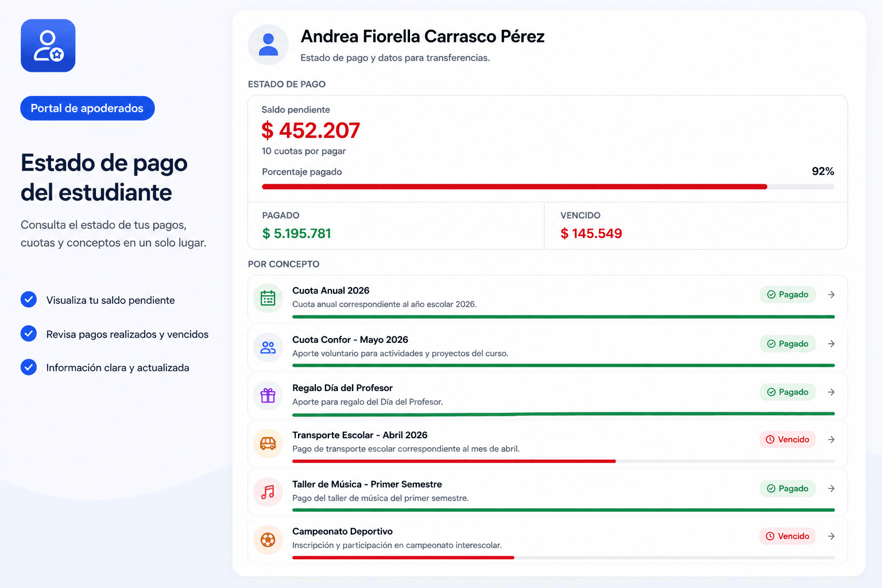Click the Taller de Música note icon
This screenshot has height=588, width=882.
tap(268, 492)
